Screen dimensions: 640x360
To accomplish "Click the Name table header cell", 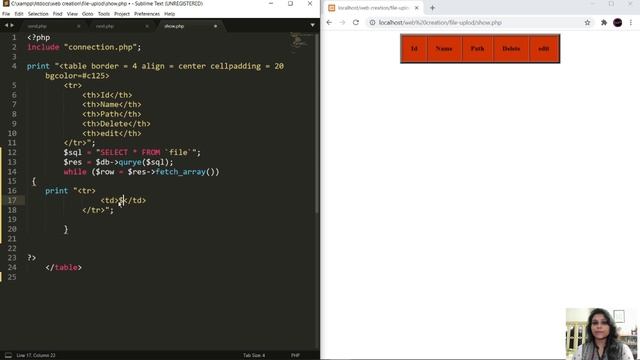I will tap(444, 49).
